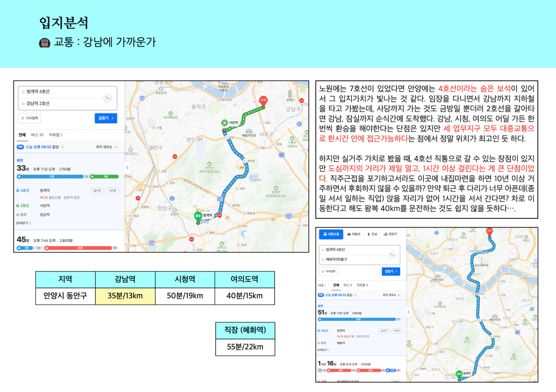Switch to the 지하철 1 tab
The height and width of the screenshot is (392, 556).
tap(55, 135)
